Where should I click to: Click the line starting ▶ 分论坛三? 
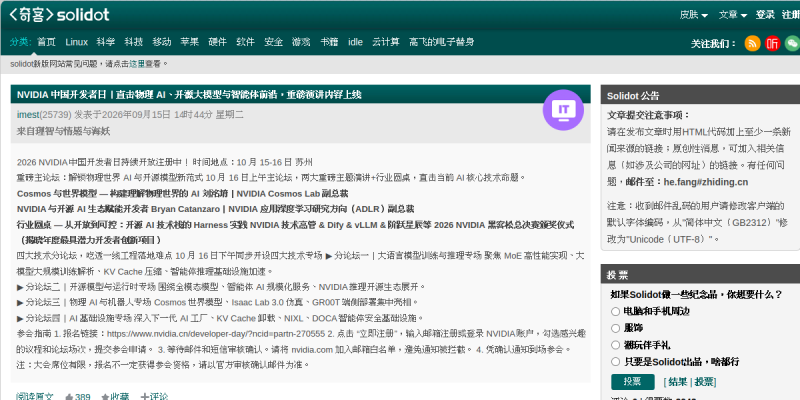(217, 303)
